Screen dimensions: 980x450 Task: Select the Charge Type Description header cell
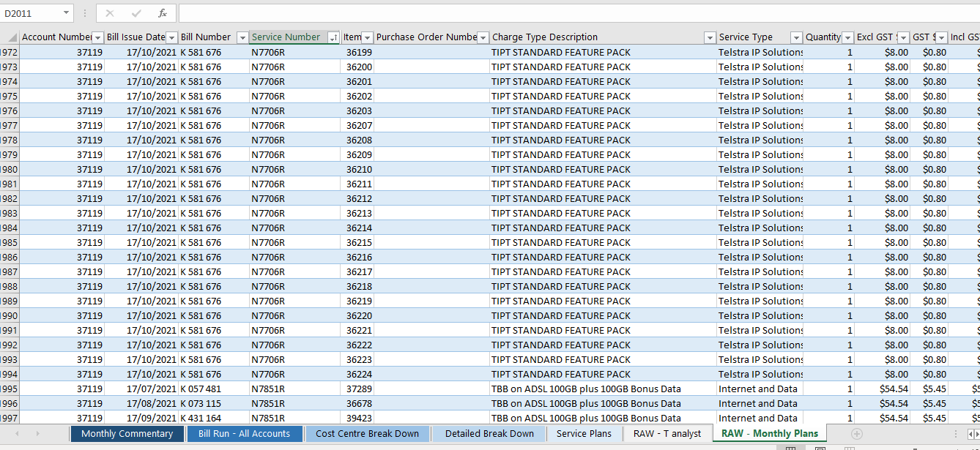point(604,37)
